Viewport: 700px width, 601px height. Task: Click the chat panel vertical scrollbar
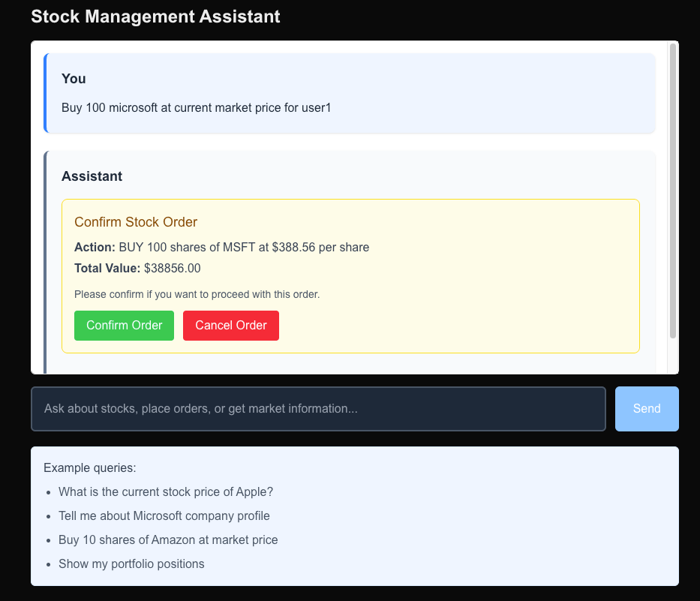click(x=673, y=191)
